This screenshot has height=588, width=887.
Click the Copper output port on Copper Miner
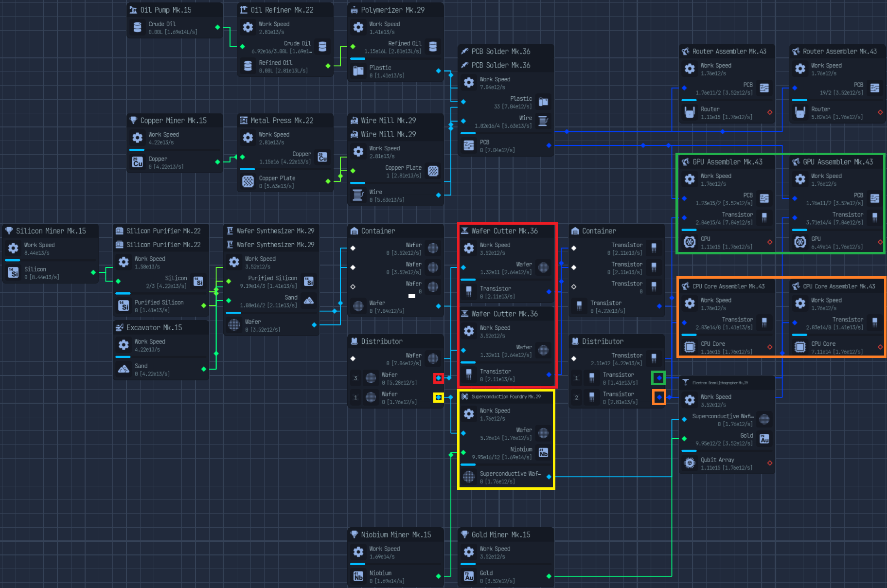click(217, 162)
